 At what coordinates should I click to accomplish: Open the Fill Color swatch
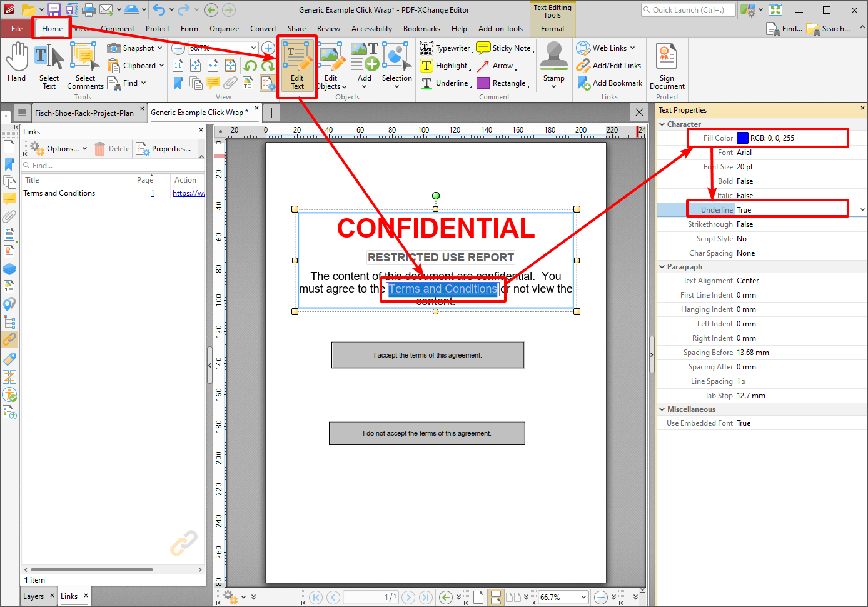point(744,138)
